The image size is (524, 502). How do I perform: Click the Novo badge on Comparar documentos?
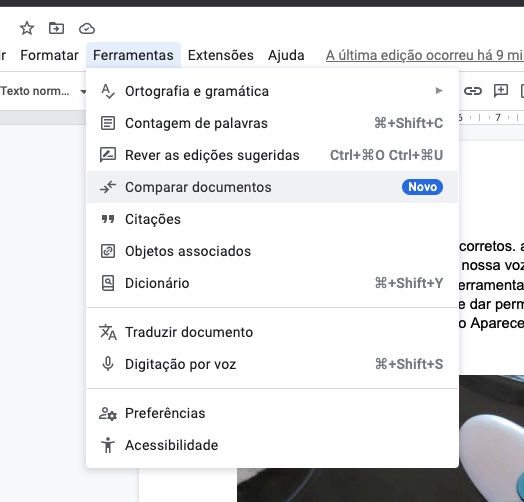tap(422, 187)
